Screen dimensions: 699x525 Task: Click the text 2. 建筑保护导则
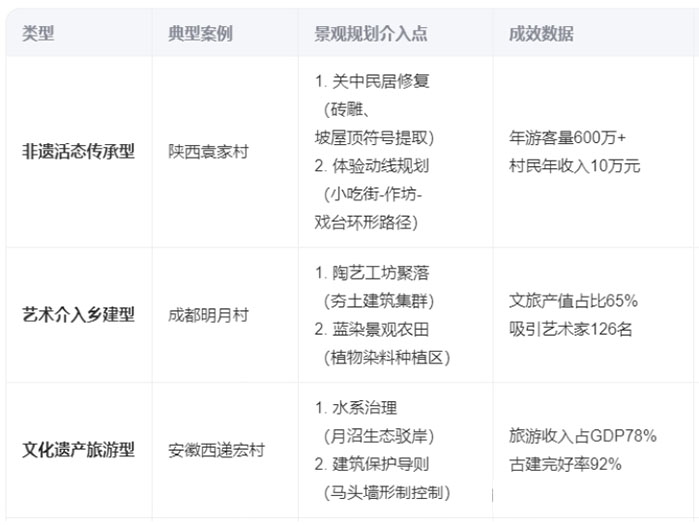[372, 464]
